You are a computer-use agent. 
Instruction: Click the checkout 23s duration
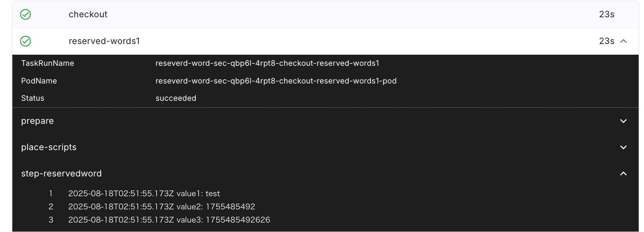pyautogui.click(x=607, y=14)
